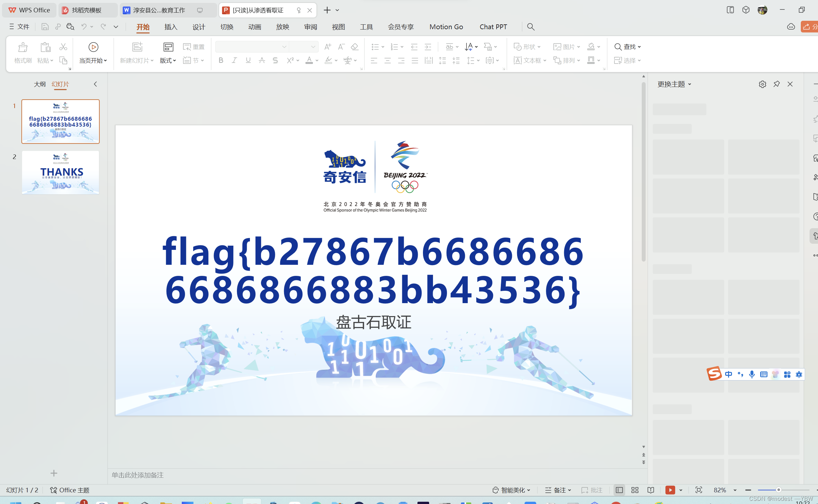Click the zoom slider handle

coord(778,490)
